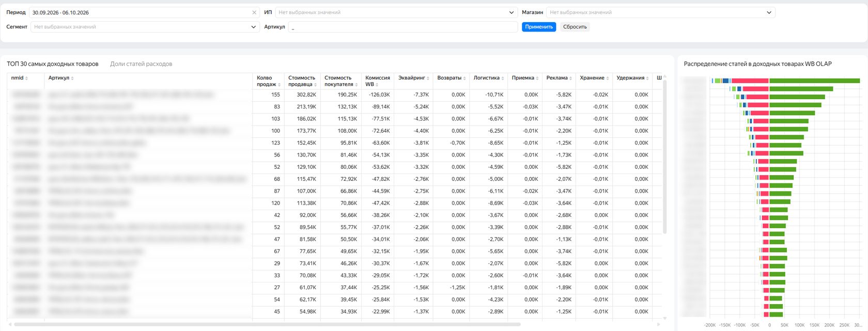Switch to Доли статей расходов tab
Screen dimensions: 868x331
point(141,64)
